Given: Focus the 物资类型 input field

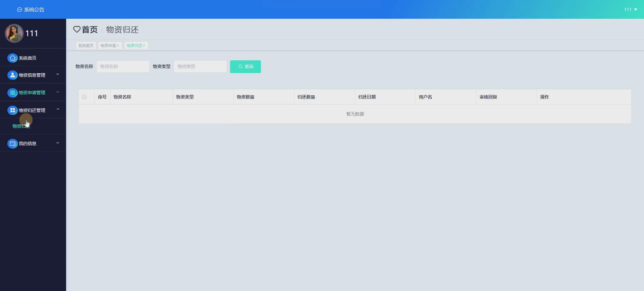Looking at the screenshot, I should (x=200, y=66).
